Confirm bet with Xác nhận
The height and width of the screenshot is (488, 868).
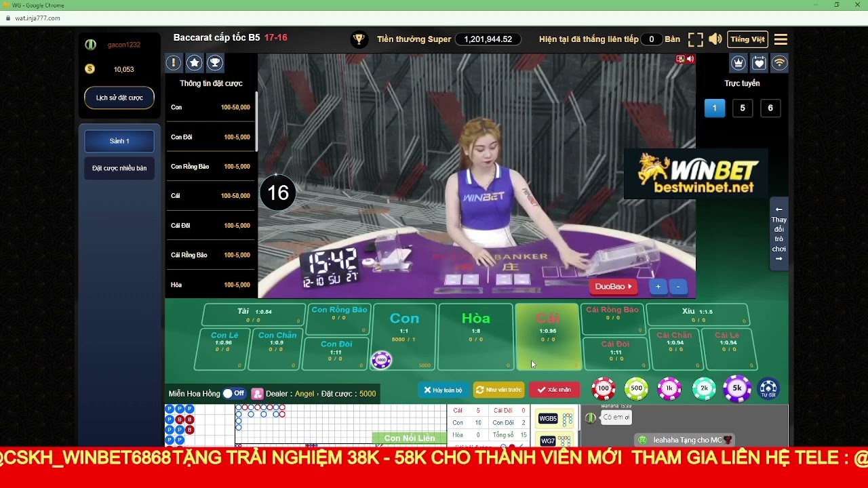pyautogui.click(x=554, y=390)
